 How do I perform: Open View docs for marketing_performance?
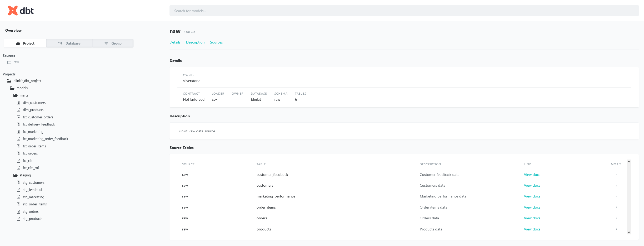[532, 196]
